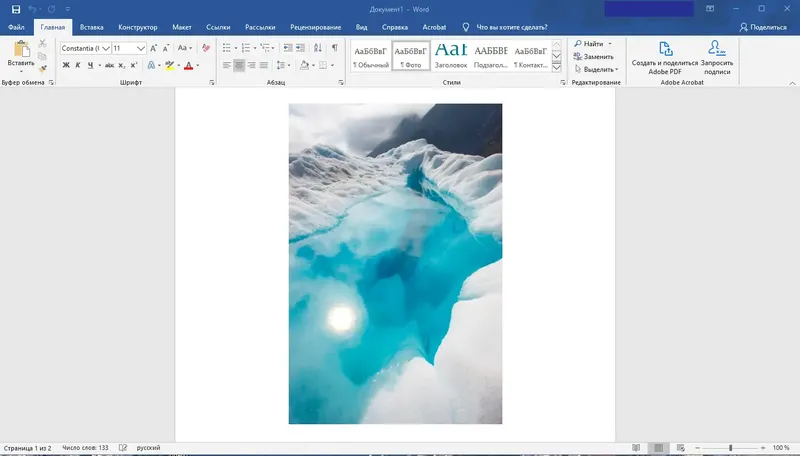Apply the red font color swatch (A)
Screen dimensions: 800x456
pyautogui.click(x=188, y=65)
